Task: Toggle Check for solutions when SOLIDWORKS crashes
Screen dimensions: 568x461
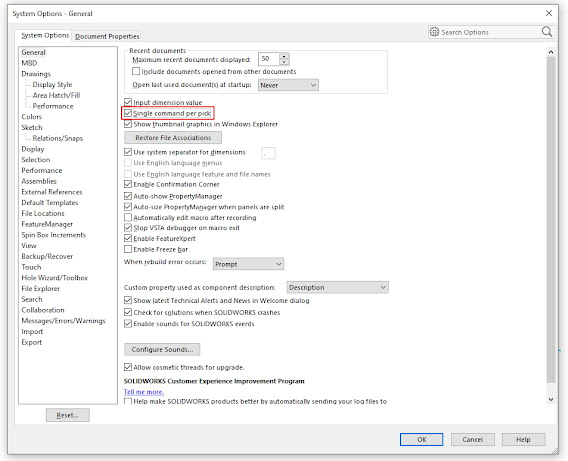Action: pos(128,312)
